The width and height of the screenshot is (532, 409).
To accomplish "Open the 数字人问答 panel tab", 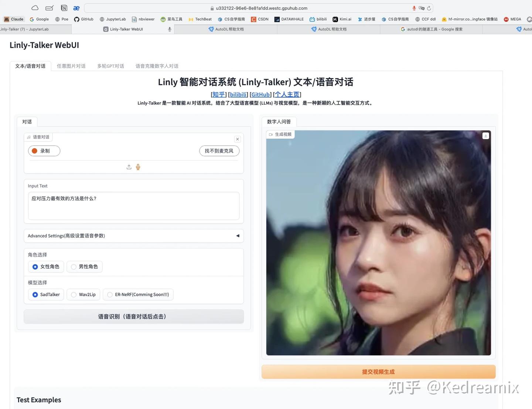I will [x=279, y=121].
